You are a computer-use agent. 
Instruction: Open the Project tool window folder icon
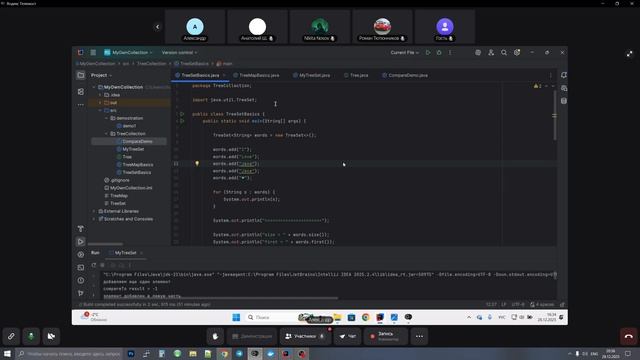81,76
